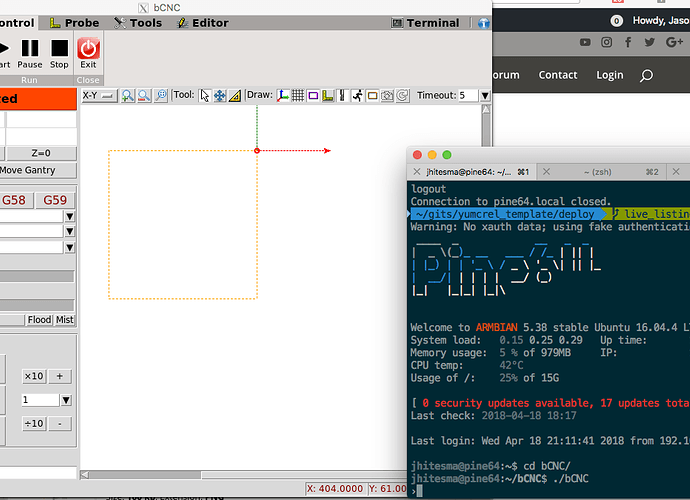Open Google Plus icon in browser header
This screenshot has width=690, height=500.
click(x=674, y=42)
